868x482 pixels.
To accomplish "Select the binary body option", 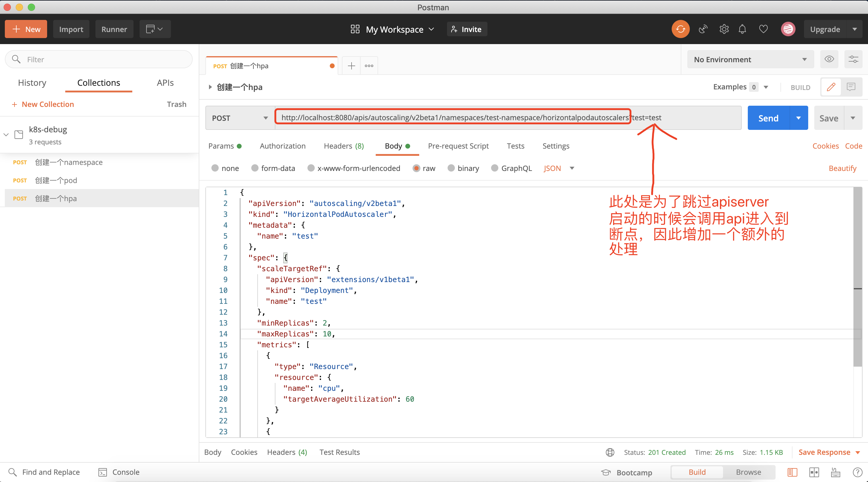I will point(451,168).
